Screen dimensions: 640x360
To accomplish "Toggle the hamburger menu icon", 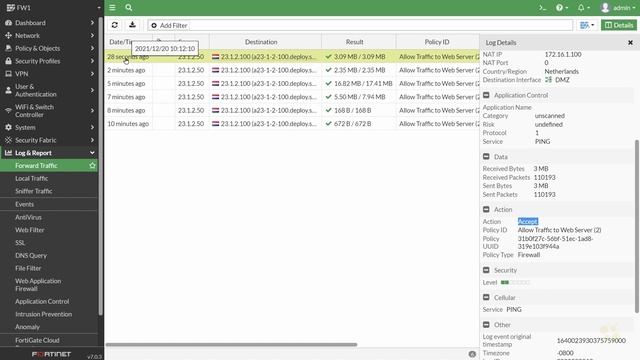I will point(112,7).
